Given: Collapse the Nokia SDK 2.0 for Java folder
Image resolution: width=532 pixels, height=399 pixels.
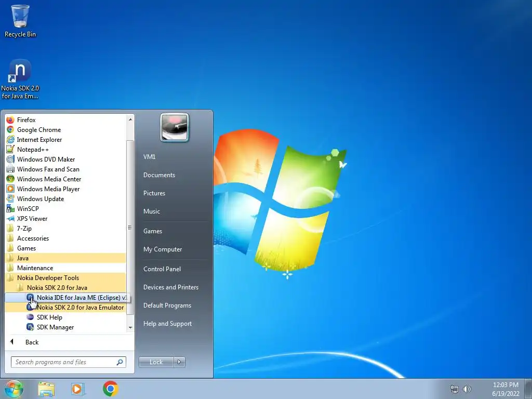Looking at the screenshot, I should (x=65, y=288).
